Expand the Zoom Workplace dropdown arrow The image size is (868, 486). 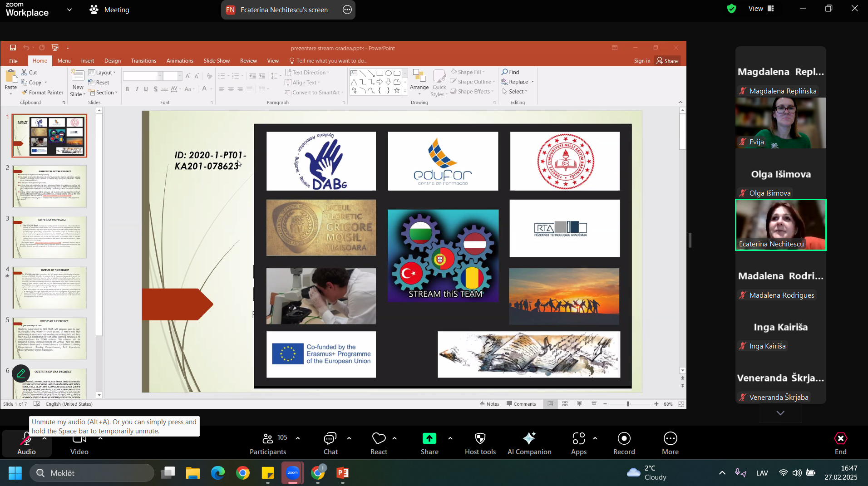pyautogui.click(x=69, y=10)
